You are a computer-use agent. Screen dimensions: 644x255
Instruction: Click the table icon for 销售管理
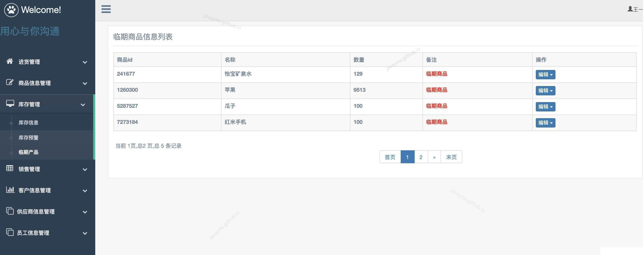click(10, 168)
